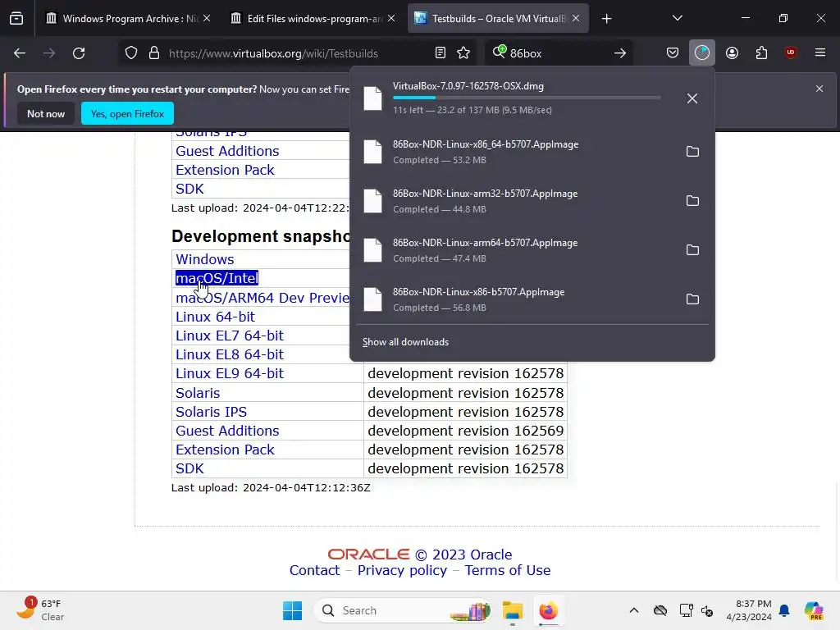Image resolution: width=840 pixels, height=630 pixels.
Task: Switch to Edit Files windows-program-archive tab
Action: click(315, 19)
